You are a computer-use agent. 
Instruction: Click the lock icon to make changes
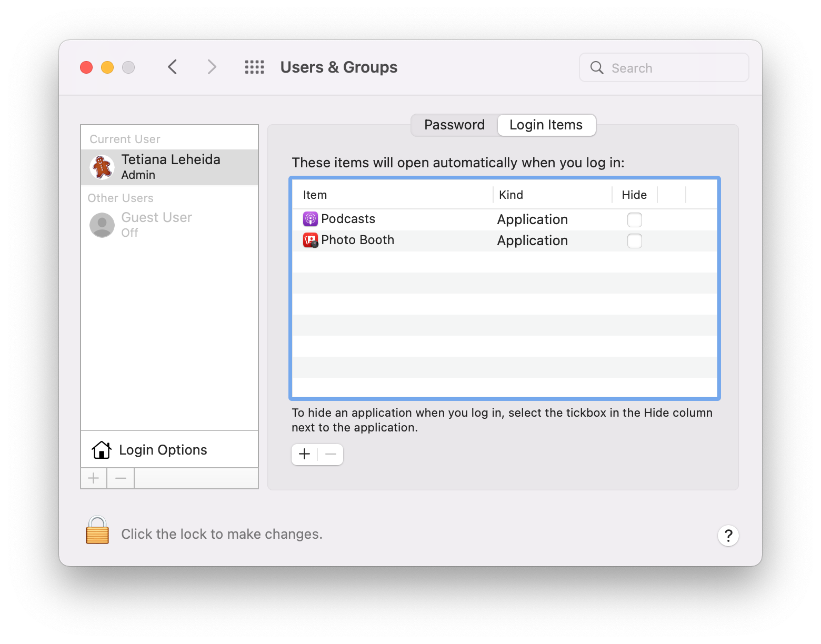[97, 532]
